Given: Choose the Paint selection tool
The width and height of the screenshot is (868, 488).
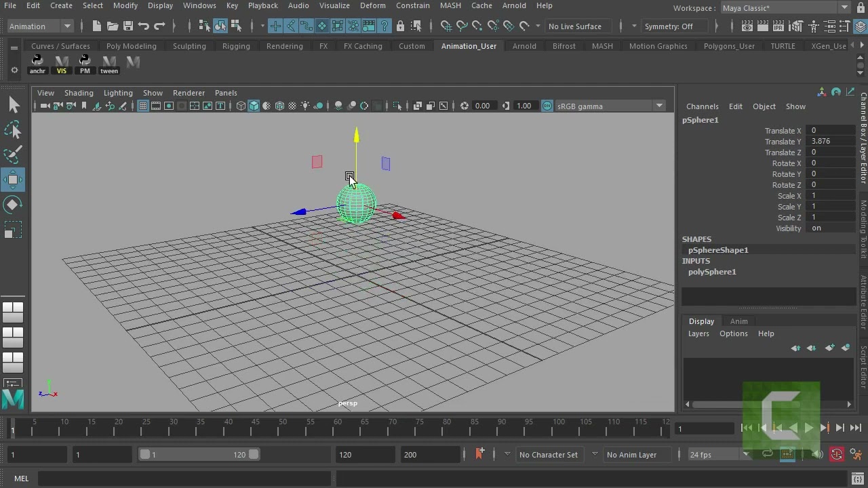Looking at the screenshot, I should 13,155.
